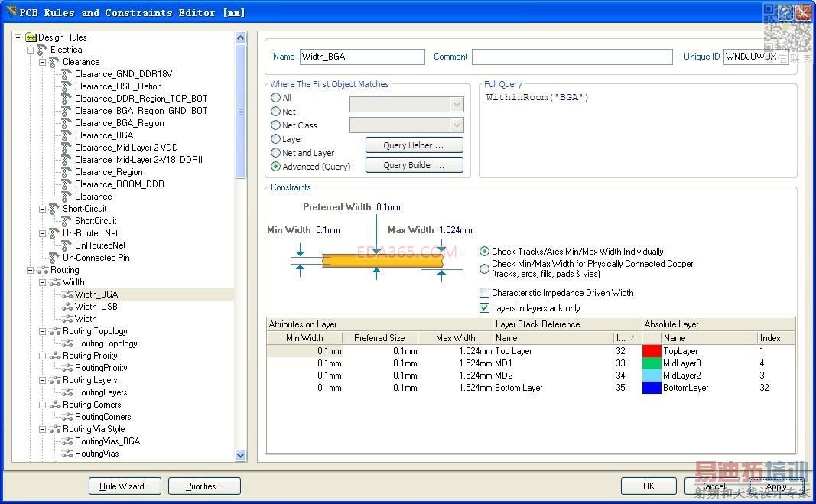
Task: Click the Un-Routed Net category icon
Action: tap(54, 233)
